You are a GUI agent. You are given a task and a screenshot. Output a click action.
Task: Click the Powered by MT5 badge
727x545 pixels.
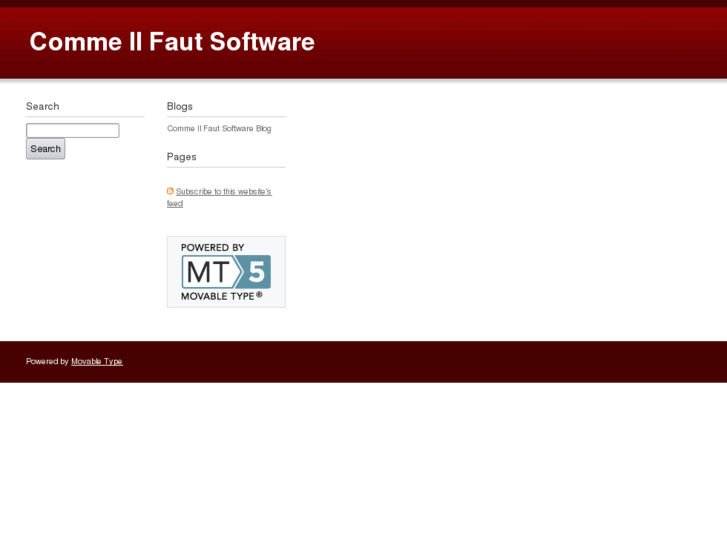point(226,272)
